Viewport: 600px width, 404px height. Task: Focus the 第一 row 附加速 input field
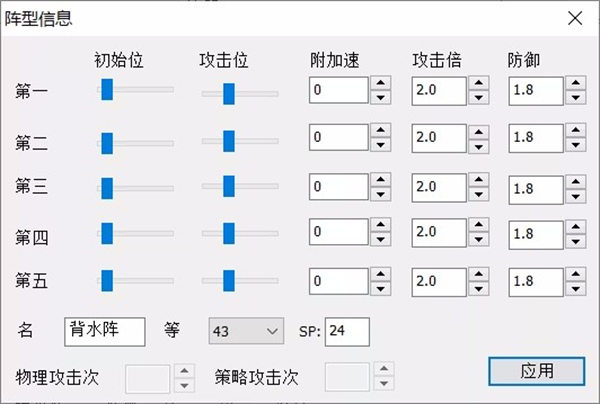pos(339,90)
